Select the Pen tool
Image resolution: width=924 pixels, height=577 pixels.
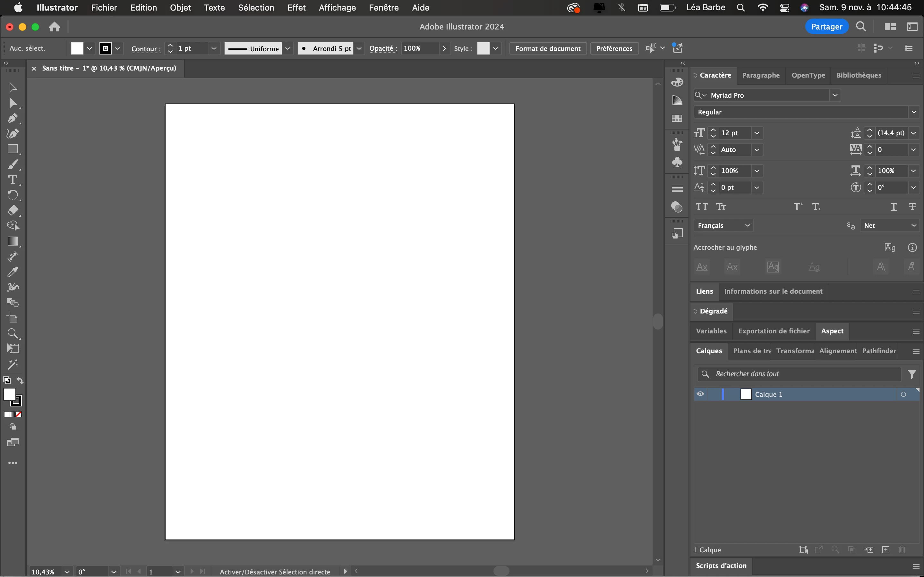[x=12, y=118]
